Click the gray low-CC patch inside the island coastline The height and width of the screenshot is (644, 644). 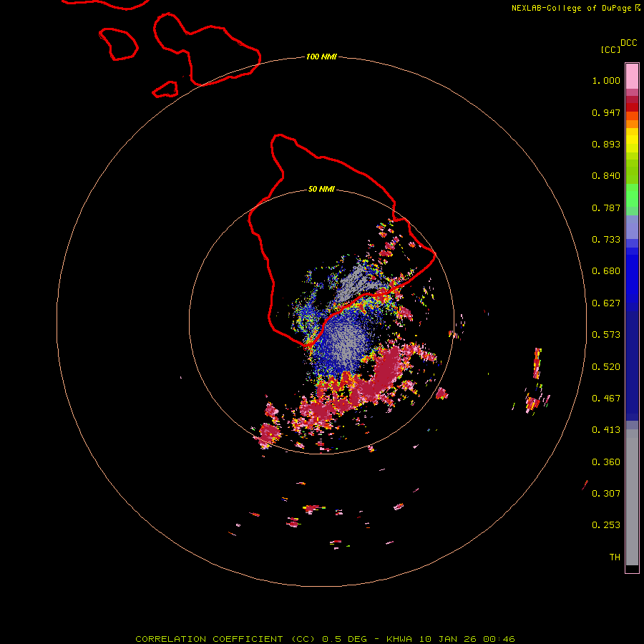354,283
